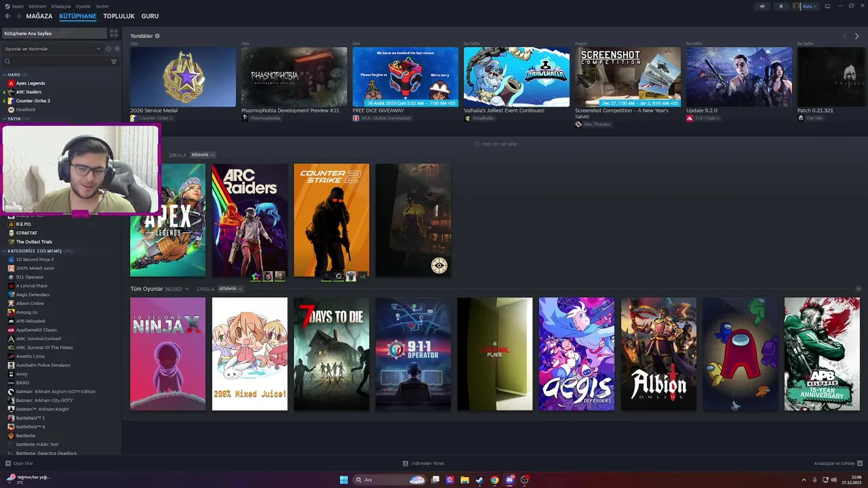The height and width of the screenshot is (488, 868).
Task: Click Yeni bir raf ekle
Action: point(495,144)
